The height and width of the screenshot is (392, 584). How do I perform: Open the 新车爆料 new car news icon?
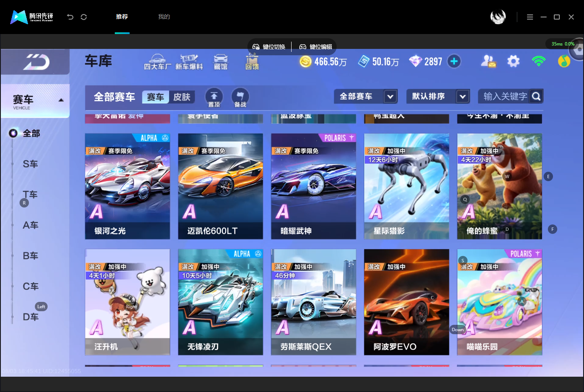pos(189,62)
